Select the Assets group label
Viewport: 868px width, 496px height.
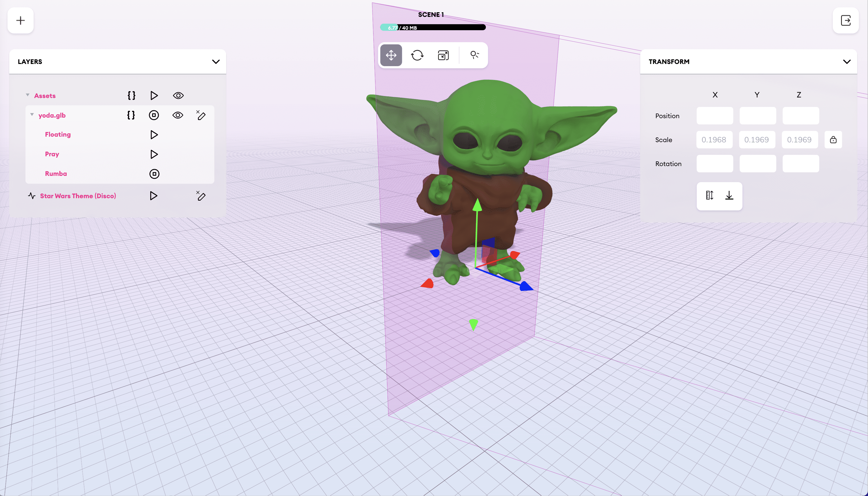(x=45, y=96)
